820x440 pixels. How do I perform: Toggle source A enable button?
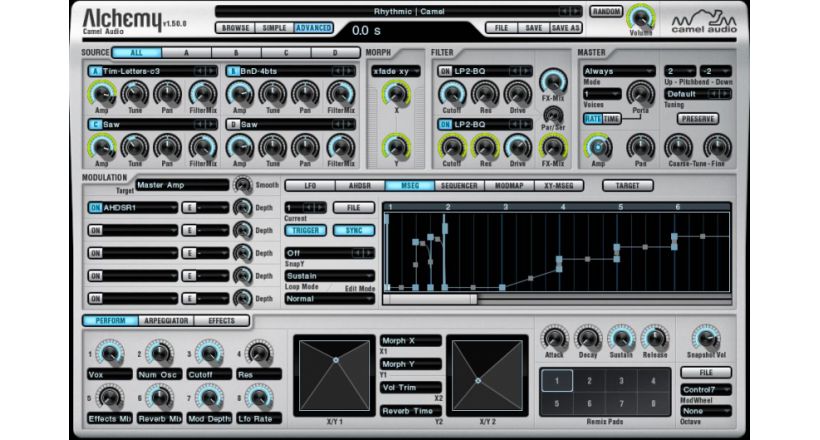(x=95, y=71)
